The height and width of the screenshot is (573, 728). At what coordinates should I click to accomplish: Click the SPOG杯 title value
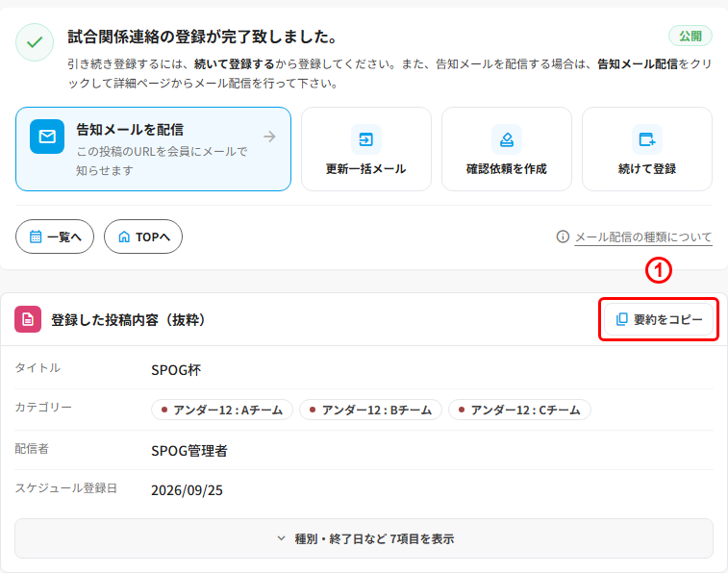(176, 370)
